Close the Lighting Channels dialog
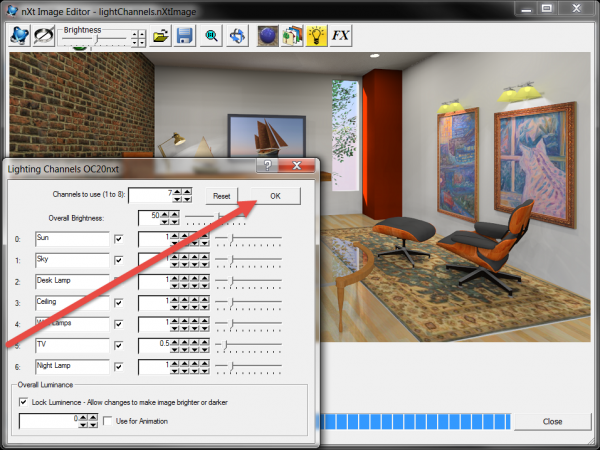 [297, 166]
